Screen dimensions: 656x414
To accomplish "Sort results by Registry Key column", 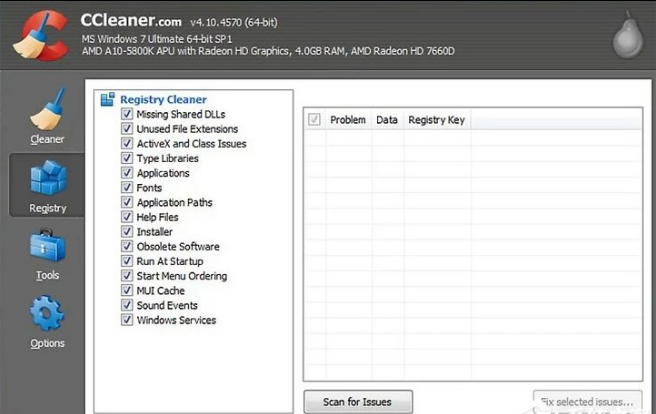I will (437, 120).
